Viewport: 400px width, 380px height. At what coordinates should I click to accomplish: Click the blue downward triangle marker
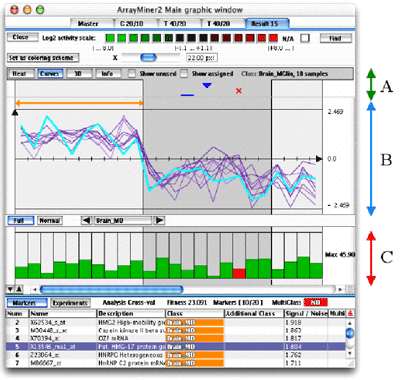[207, 86]
